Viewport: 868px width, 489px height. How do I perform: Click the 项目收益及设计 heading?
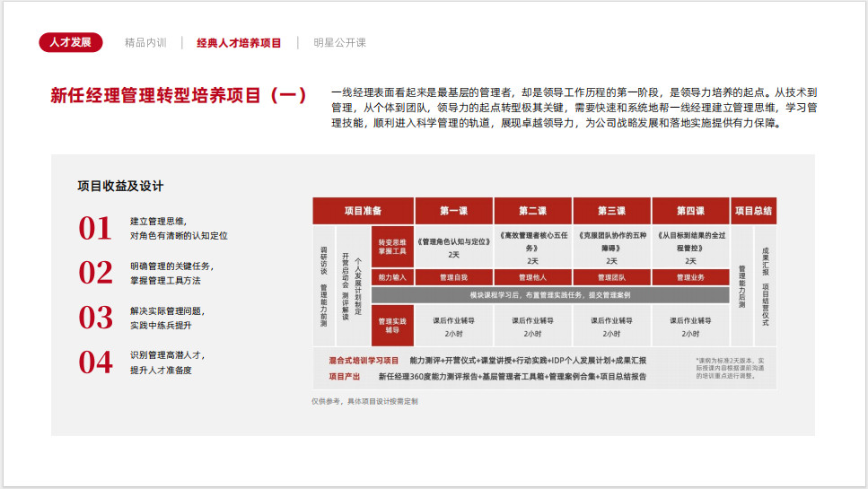tap(120, 186)
